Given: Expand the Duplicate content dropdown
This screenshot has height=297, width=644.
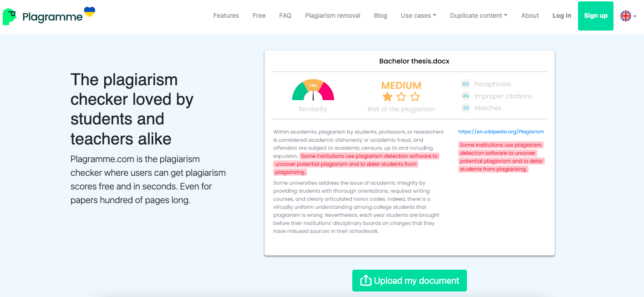Looking at the screenshot, I should [479, 15].
